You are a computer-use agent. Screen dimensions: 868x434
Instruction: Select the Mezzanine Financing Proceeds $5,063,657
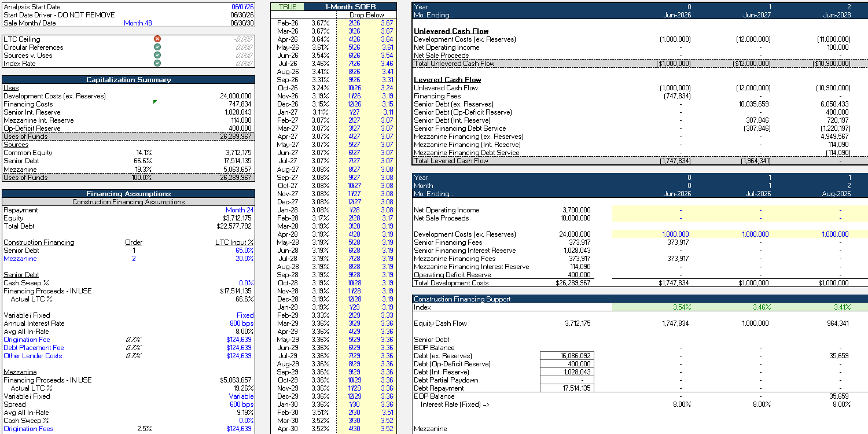pyautogui.click(x=237, y=380)
